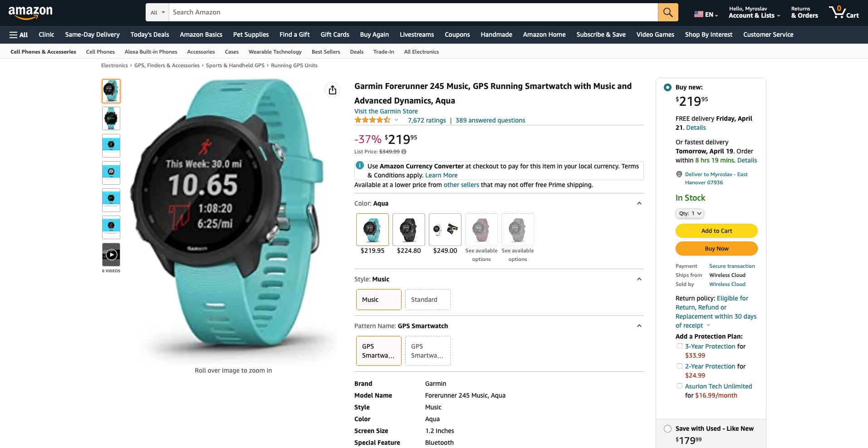Viewport: 868px width, 448px height.
Task: Click into the Search Amazon field
Action: point(413,12)
